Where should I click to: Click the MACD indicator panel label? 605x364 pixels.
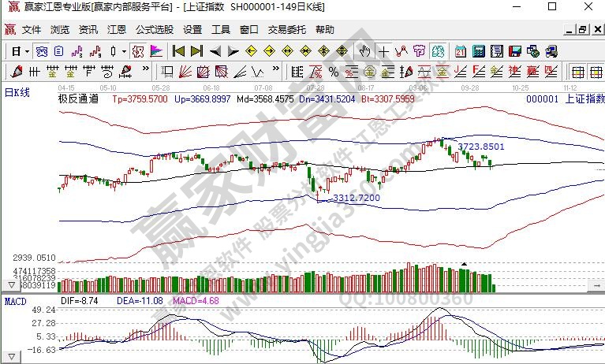tap(16, 301)
